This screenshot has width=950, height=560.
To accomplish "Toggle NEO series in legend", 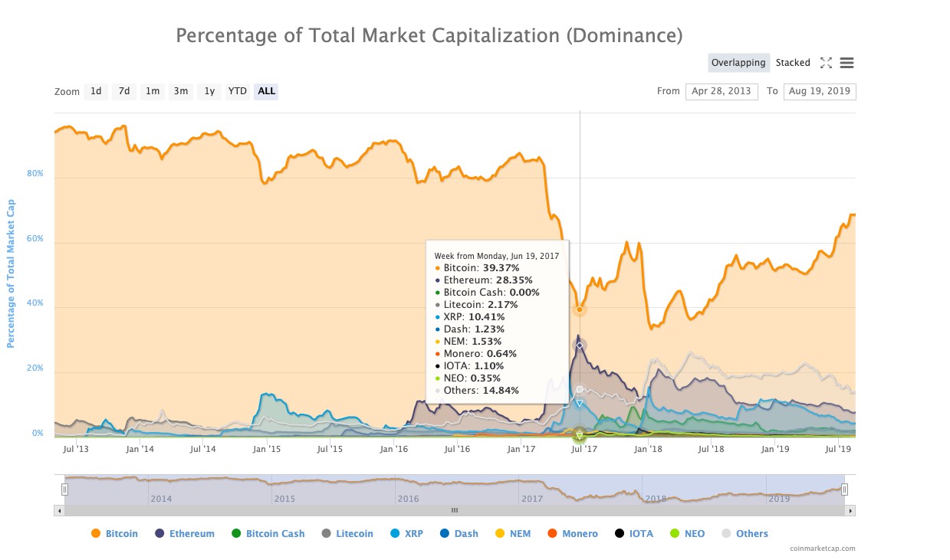I will [688, 534].
